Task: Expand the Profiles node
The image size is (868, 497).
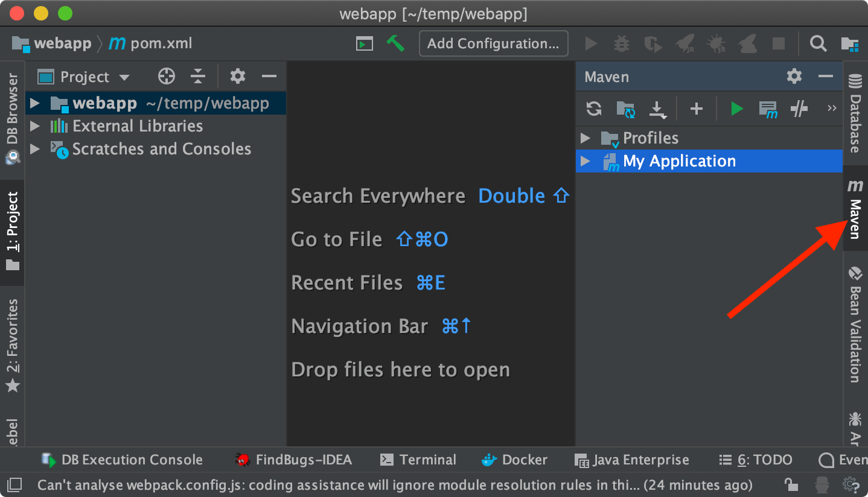Action: [584, 138]
